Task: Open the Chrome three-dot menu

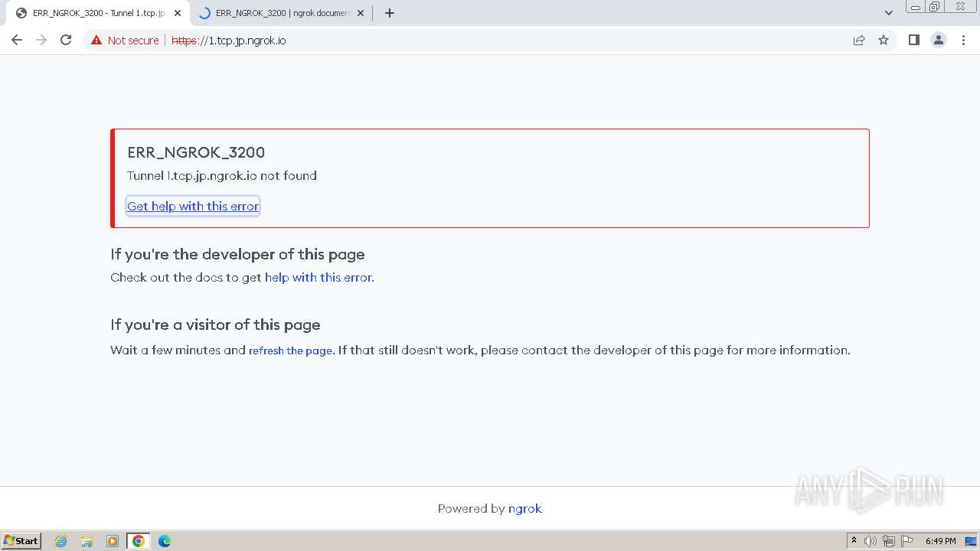Action: coord(963,40)
